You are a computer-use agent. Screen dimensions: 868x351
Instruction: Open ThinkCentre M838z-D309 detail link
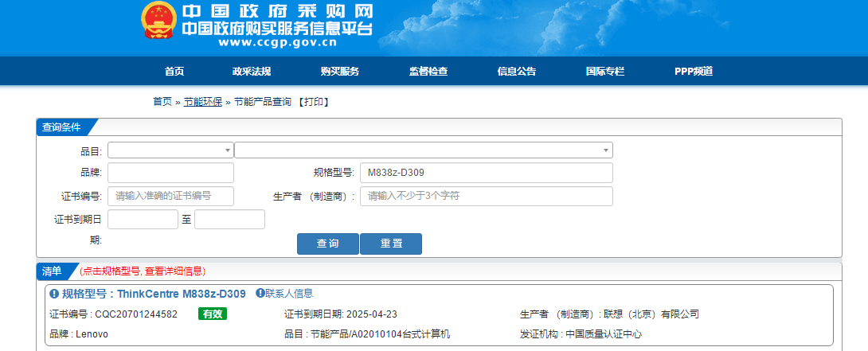tap(182, 294)
